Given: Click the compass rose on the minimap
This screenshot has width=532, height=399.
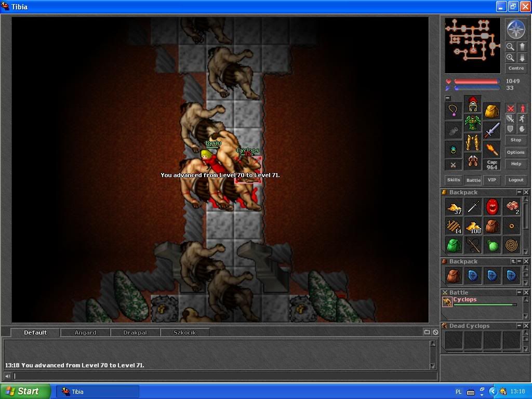Looking at the screenshot, I should [516, 29].
